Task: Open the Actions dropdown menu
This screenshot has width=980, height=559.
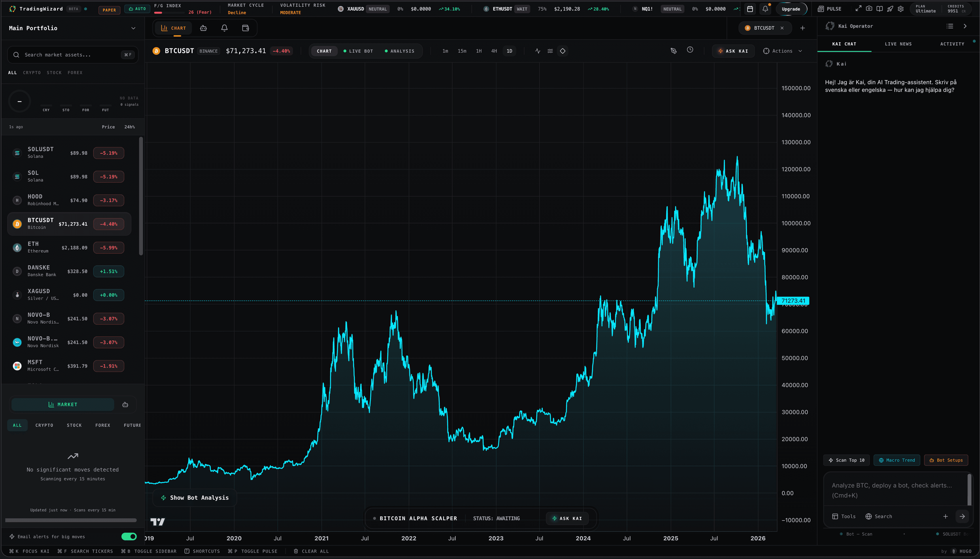Action: point(782,51)
